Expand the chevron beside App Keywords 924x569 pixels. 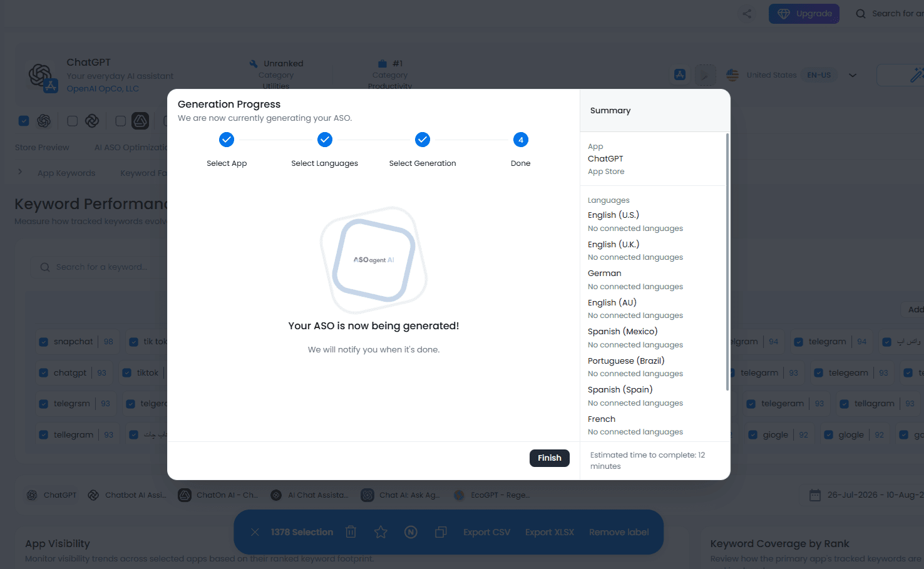tap(20, 172)
